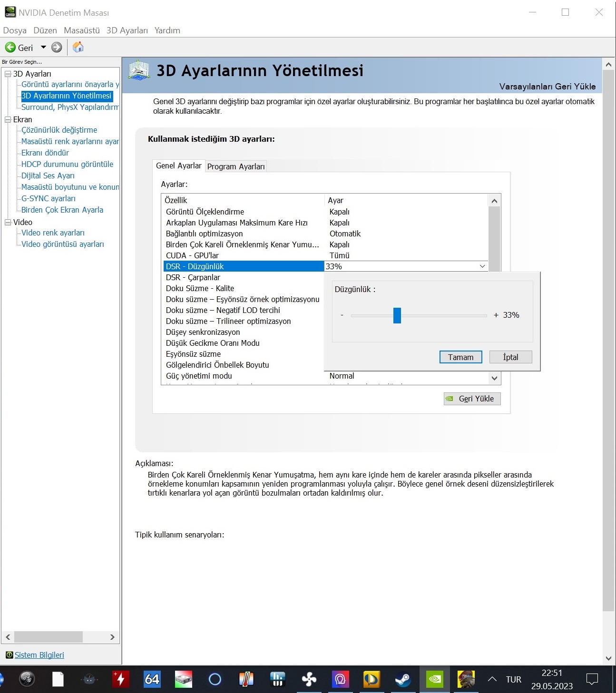Cancel with the İptal button
616x693 pixels.
510,357
